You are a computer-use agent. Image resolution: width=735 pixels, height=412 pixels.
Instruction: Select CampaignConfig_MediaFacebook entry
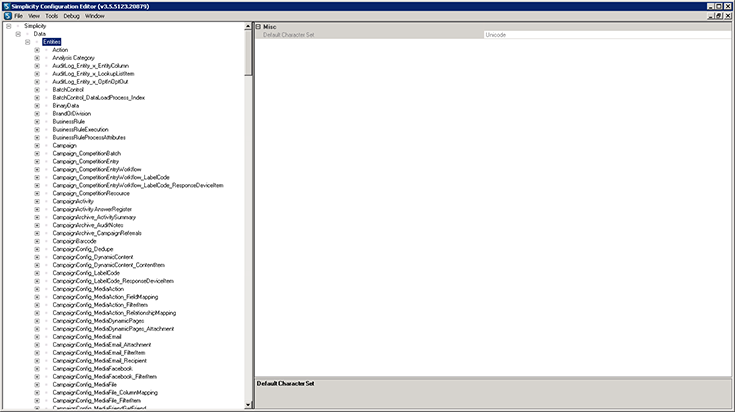pos(92,368)
